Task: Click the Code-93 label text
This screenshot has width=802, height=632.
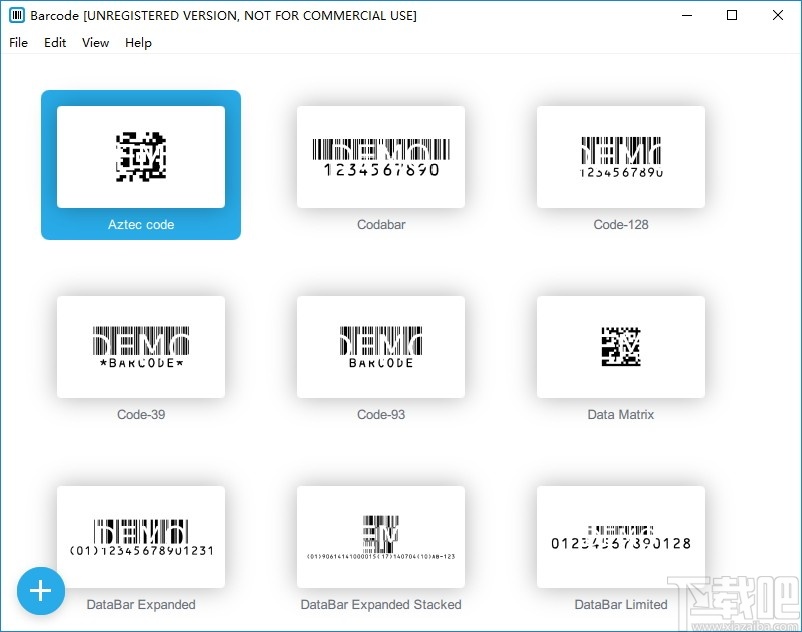Action: point(381,414)
